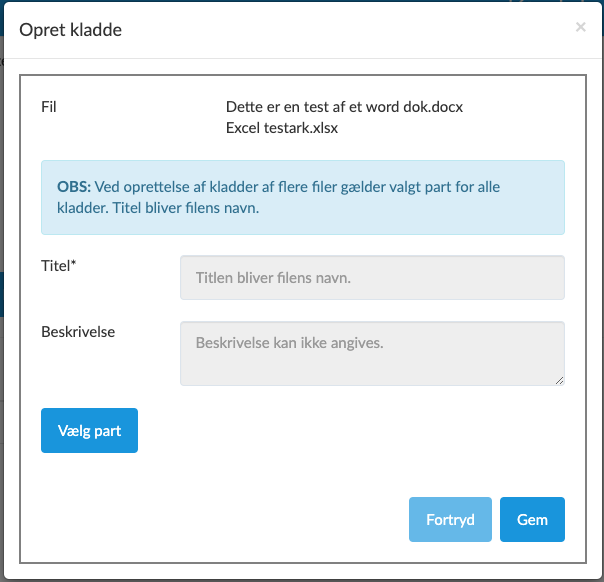Click the bold OBS text

[74, 187]
